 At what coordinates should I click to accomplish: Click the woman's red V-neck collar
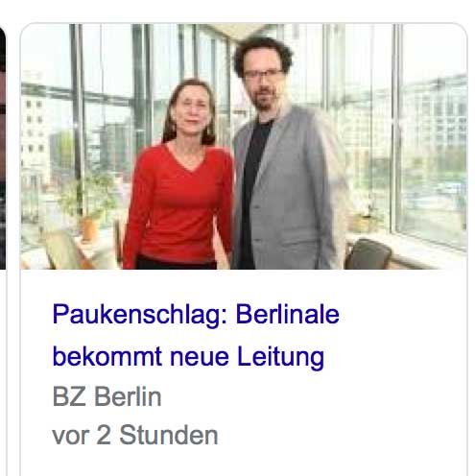tap(185, 158)
